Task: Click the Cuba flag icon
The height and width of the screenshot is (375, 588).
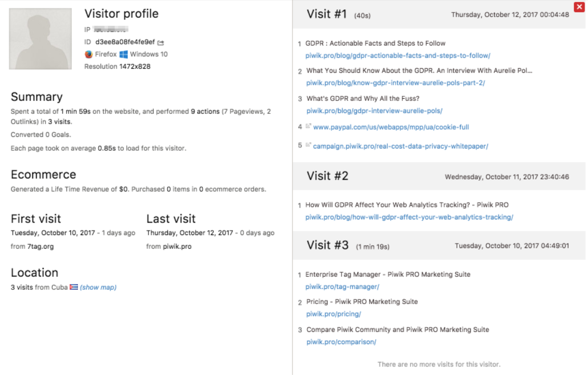Action: [74, 287]
